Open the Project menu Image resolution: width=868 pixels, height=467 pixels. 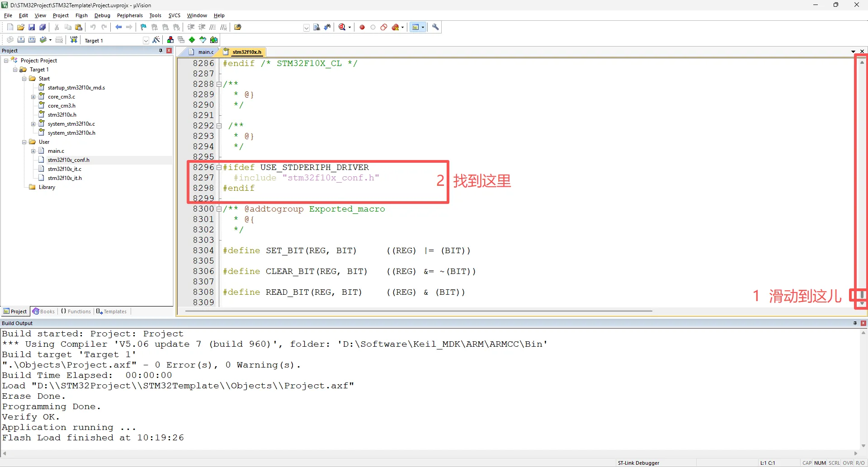[61, 15]
